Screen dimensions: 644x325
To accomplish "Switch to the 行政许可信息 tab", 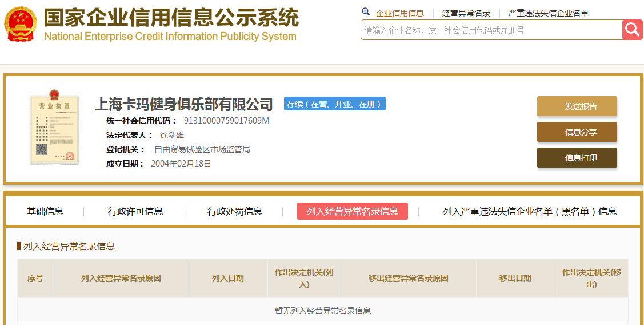I will (135, 212).
